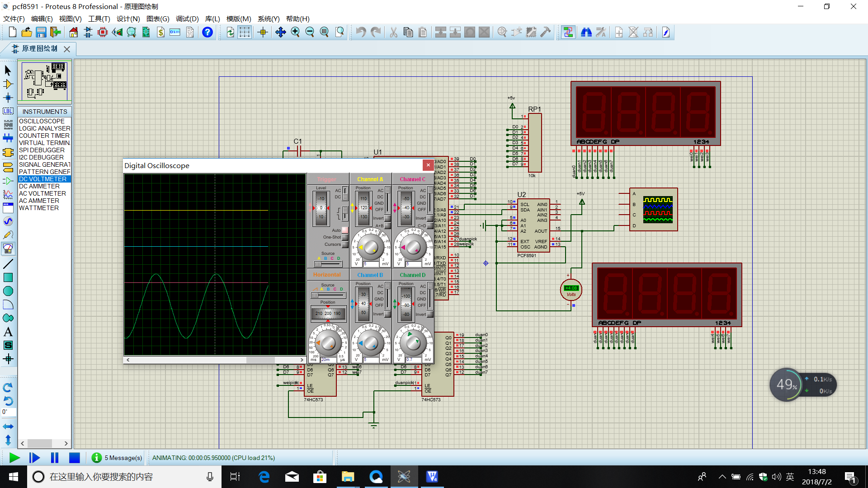The width and height of the screenshot is (868, 488).
Task: Close the Digital Oscilloscope window
Action: pos(428,165)
